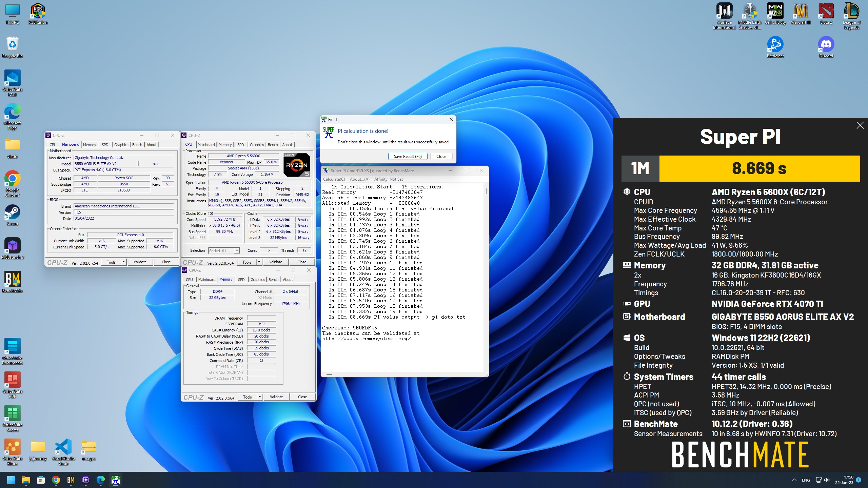This screenshot has width=868, height=488.
Task: Launch OfficeSuite Mail from desktop
Action: (13, 83)
